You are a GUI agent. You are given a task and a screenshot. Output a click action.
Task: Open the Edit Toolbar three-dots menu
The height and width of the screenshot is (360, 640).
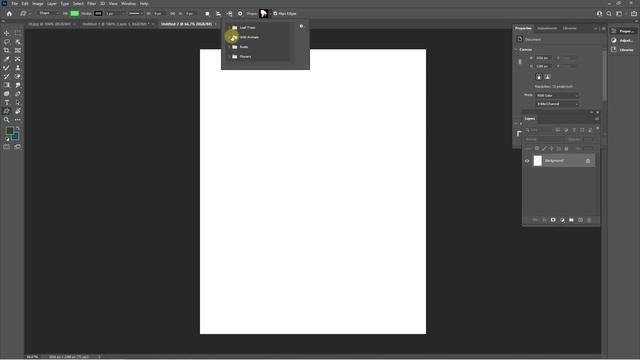[18, 120]
